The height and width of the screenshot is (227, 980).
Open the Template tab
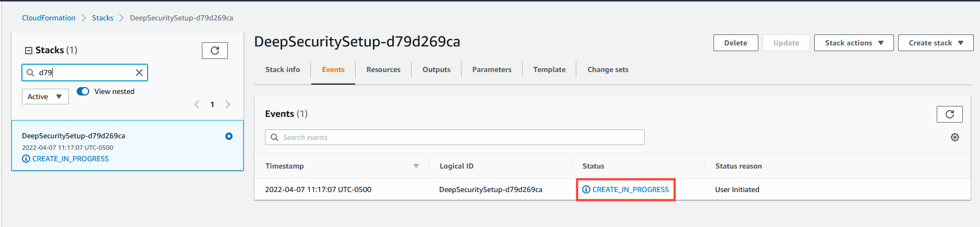point(549,69)
